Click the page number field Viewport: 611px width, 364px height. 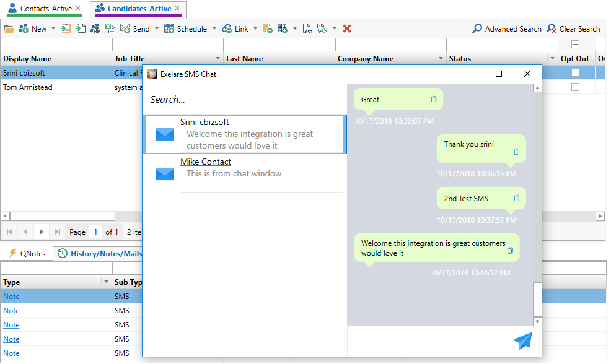[x=95, y=232]
